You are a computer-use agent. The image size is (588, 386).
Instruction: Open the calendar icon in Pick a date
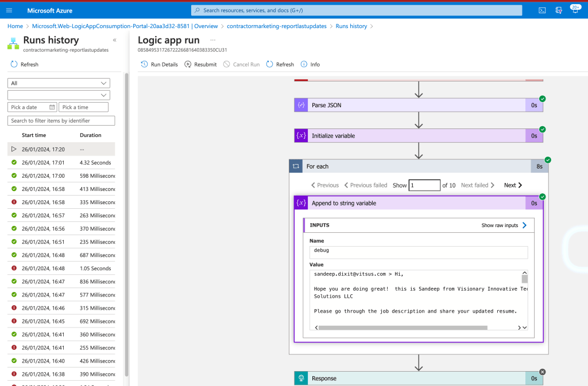coord(52,107)
